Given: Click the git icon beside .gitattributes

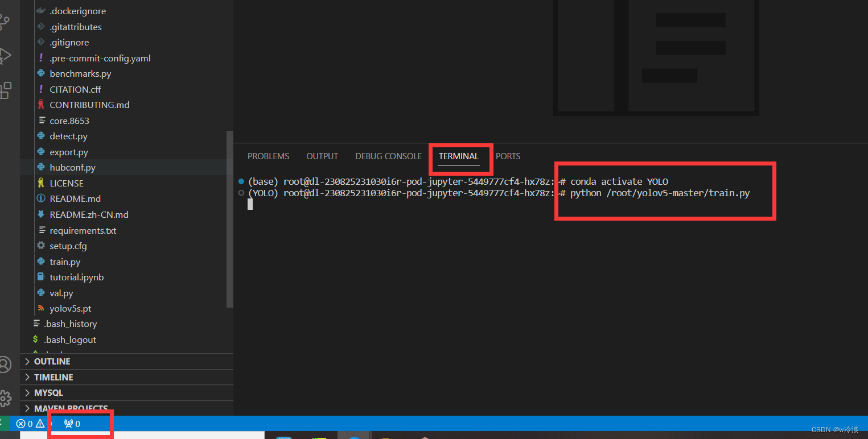Looking at the screenshot, I should click(41, 27).
